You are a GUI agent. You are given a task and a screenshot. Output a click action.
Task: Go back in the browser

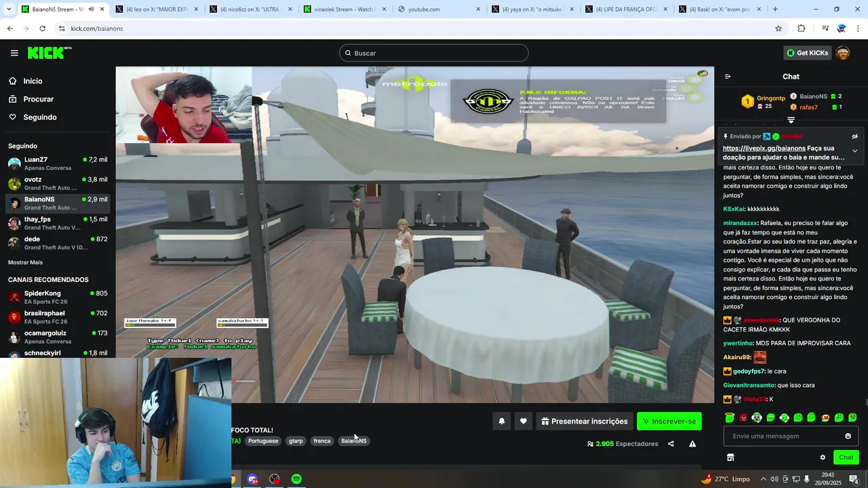(9, 28)
